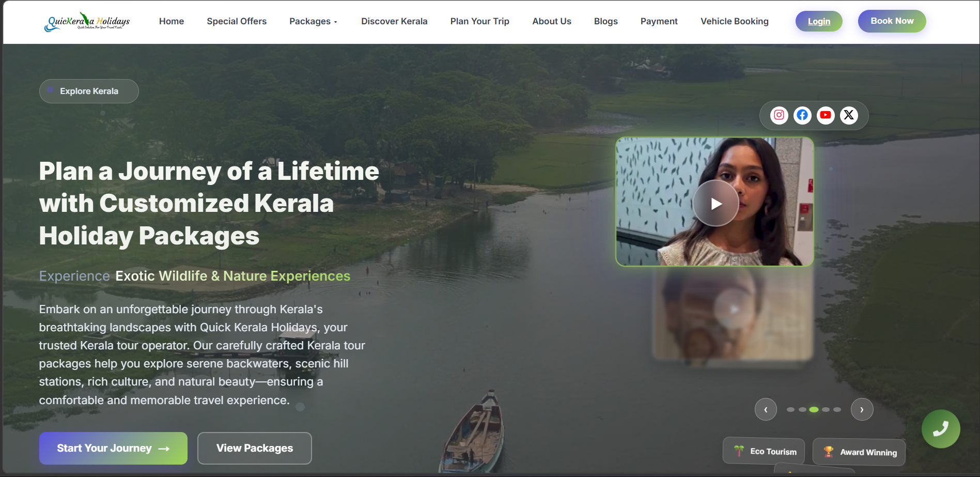Open the Special Offers menu item
Viewport: 980px width, 477px height.
coord(237,21)
